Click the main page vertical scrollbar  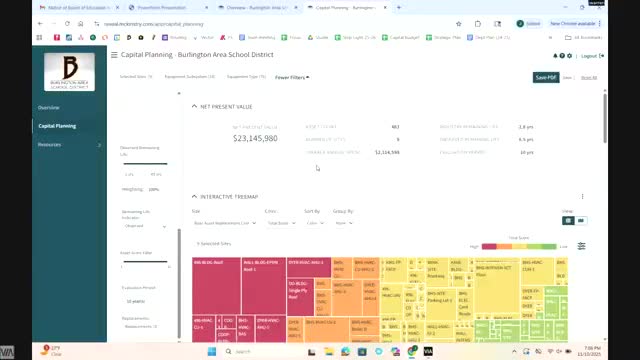pyautogui.click(x=604, y=118)
